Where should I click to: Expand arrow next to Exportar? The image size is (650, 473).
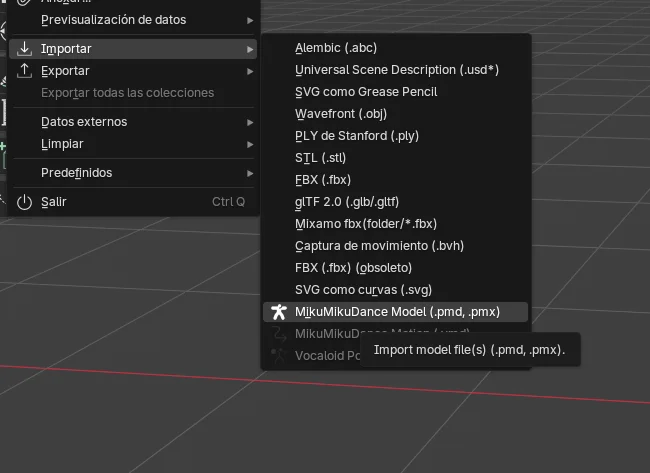250,71
